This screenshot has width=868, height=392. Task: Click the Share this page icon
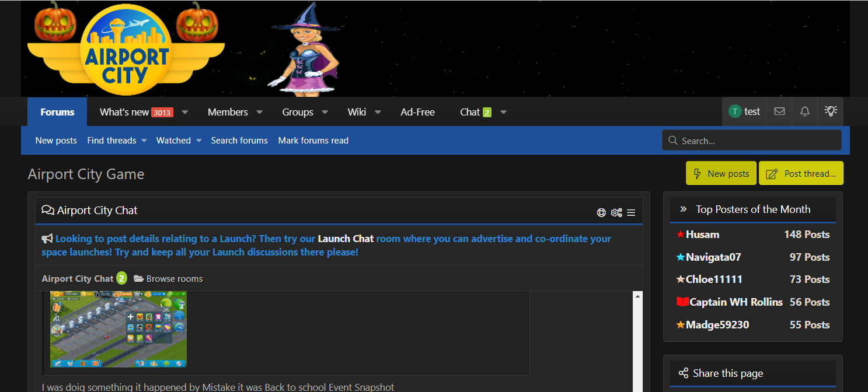coord(684,373)
